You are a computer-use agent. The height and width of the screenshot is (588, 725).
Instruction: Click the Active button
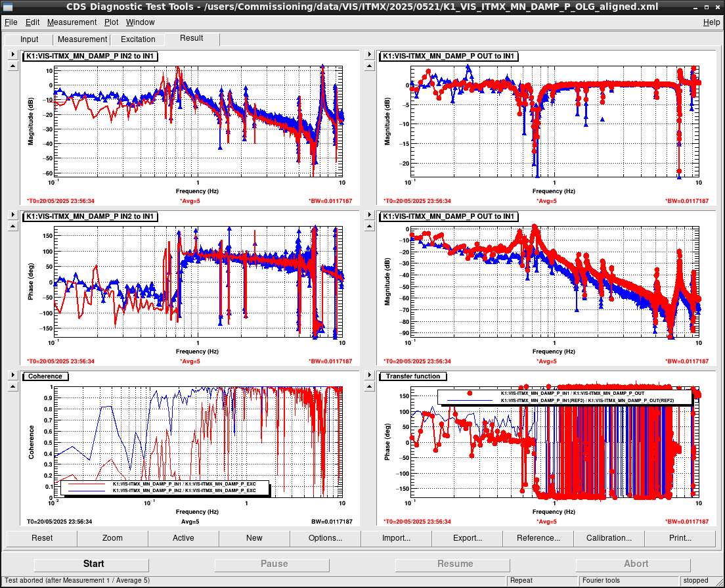[x=183, y=538]
